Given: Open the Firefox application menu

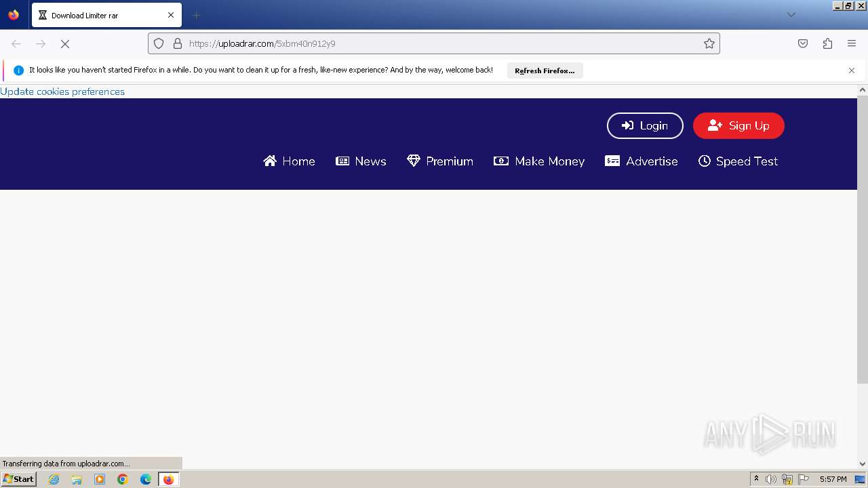Looking at the screenshot, I should [852, 43].
